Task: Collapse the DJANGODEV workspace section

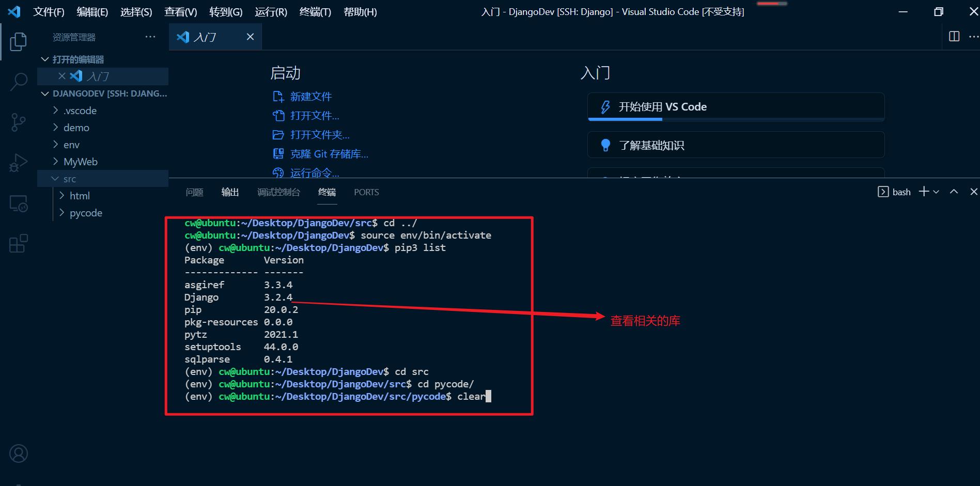Action: pyautogui.click(x=45, y=93)
